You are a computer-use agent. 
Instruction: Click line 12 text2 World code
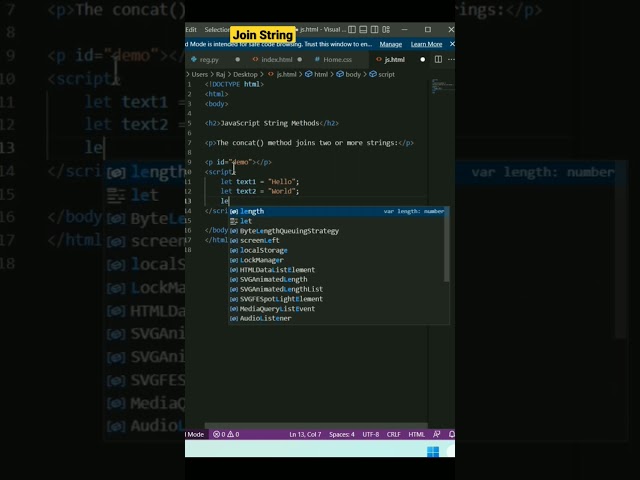coord(260,191)
